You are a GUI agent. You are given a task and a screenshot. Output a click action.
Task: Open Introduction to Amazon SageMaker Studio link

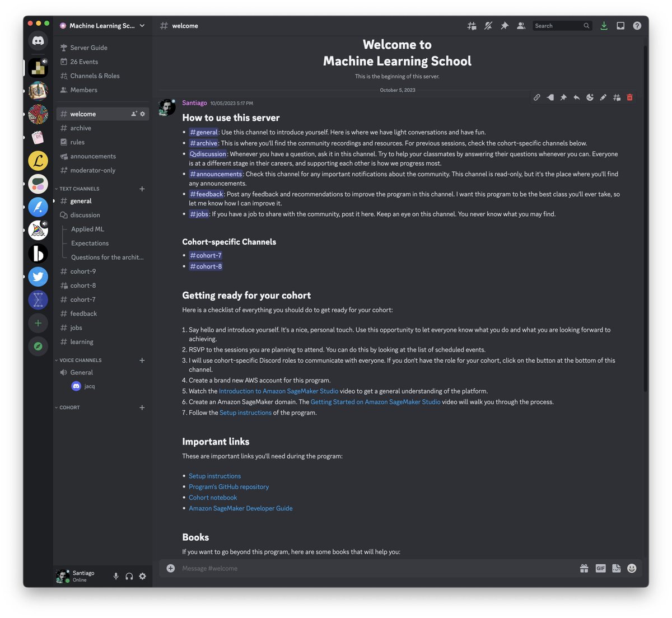coord(278,391)
